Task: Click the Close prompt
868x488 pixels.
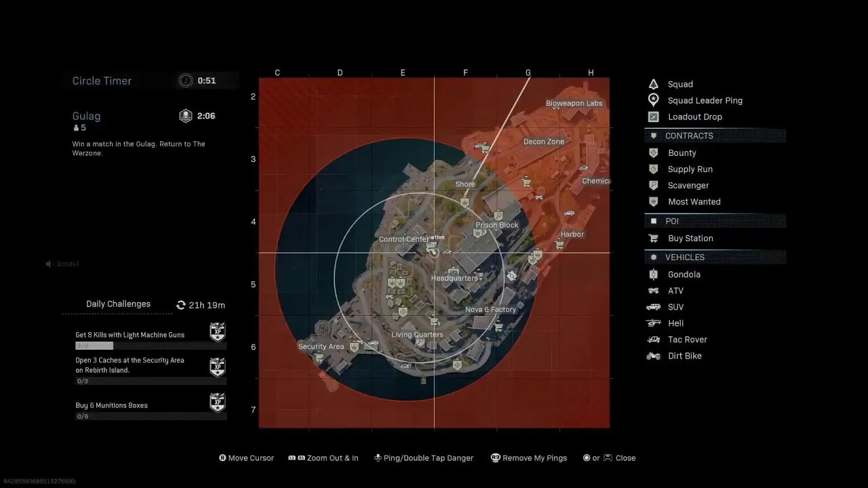Action: pos(609,458)
